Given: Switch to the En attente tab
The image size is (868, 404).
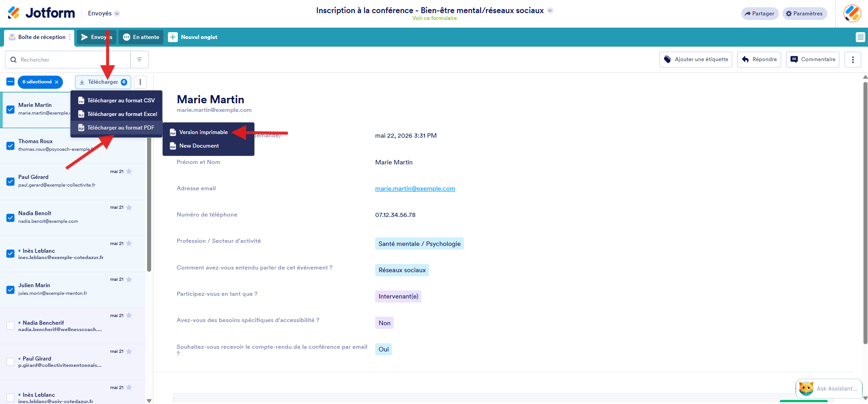Looking at the screenshot, I should [x=141, y=37].
